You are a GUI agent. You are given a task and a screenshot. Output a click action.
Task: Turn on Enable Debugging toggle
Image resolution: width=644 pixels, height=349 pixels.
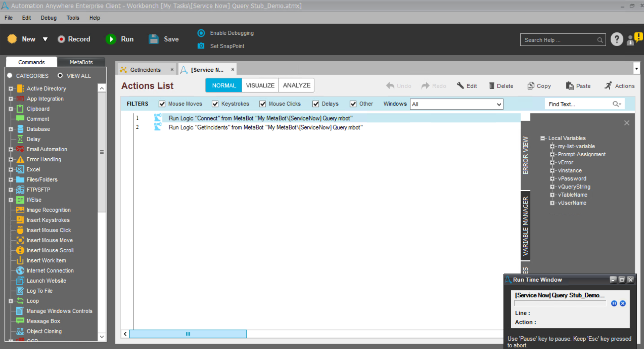click(x=201, y=33)
